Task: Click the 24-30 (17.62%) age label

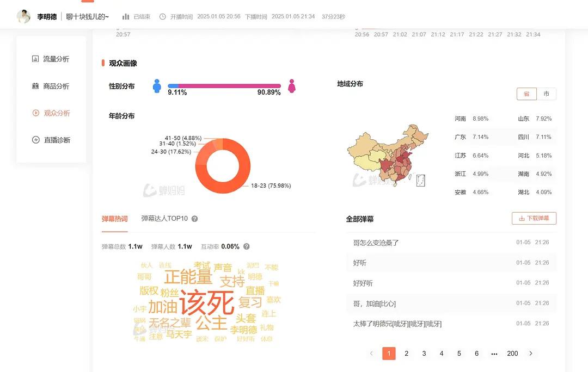Action: 171,152
